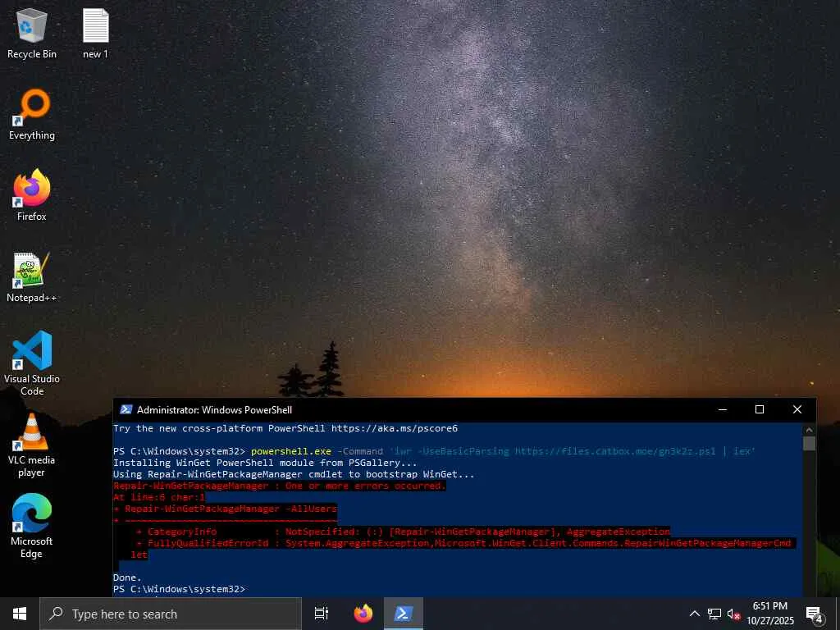Open the Windows Start menu

[20, 614]
